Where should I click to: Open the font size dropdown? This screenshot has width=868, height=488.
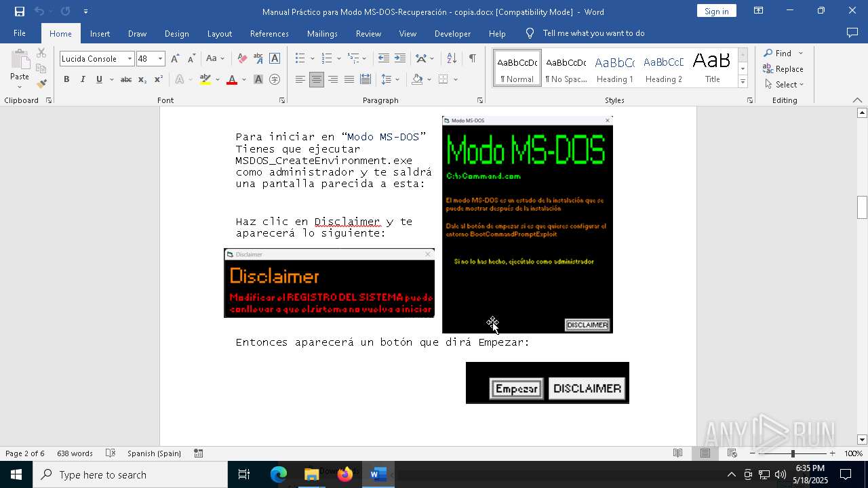[x=161, y=59]
